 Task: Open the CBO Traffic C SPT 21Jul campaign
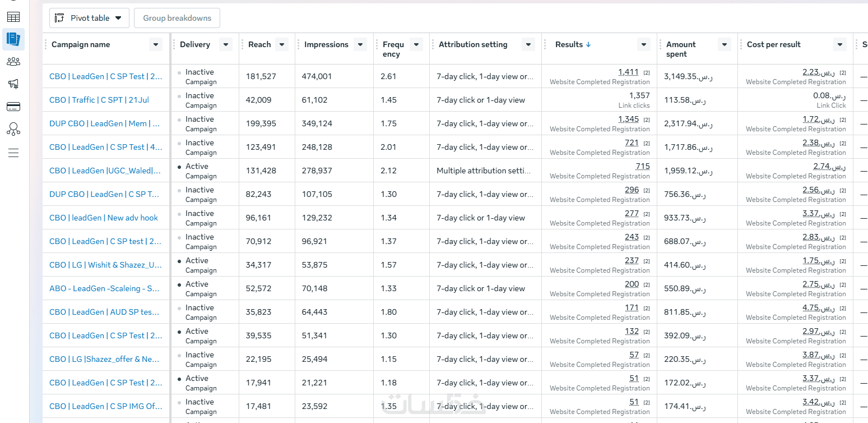click(x=99, y=100)
